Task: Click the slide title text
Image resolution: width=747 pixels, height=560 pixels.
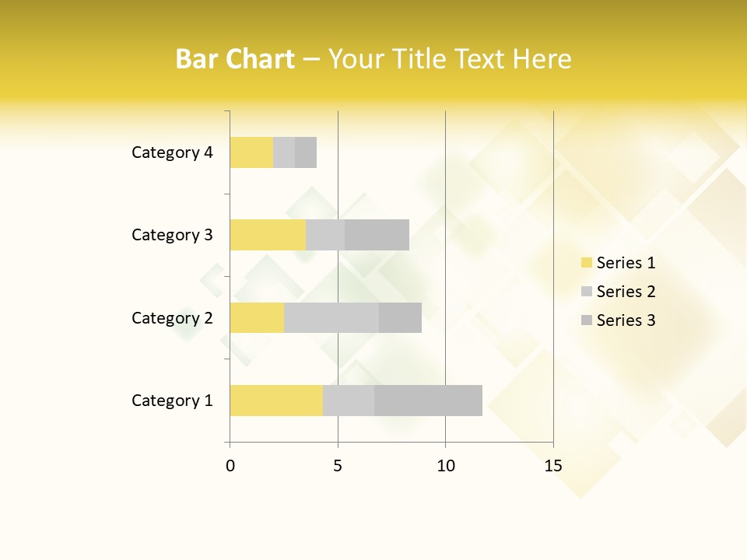Action: [373, 59]
